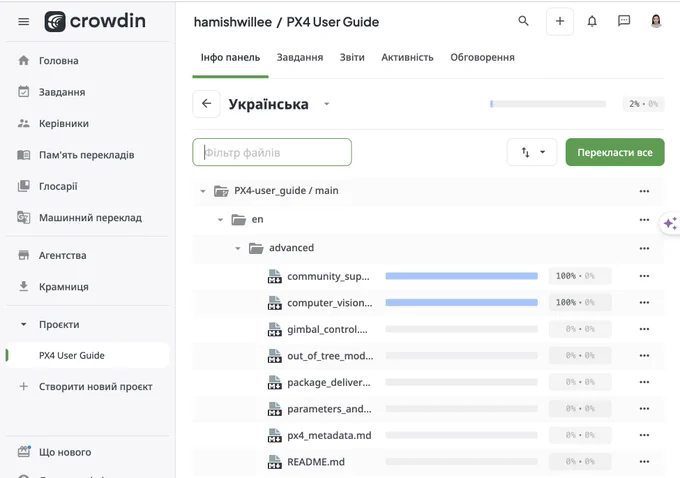Collapse the PX4-user_guide / main folder
Screen dimensions: 680x478
(203, 191)
